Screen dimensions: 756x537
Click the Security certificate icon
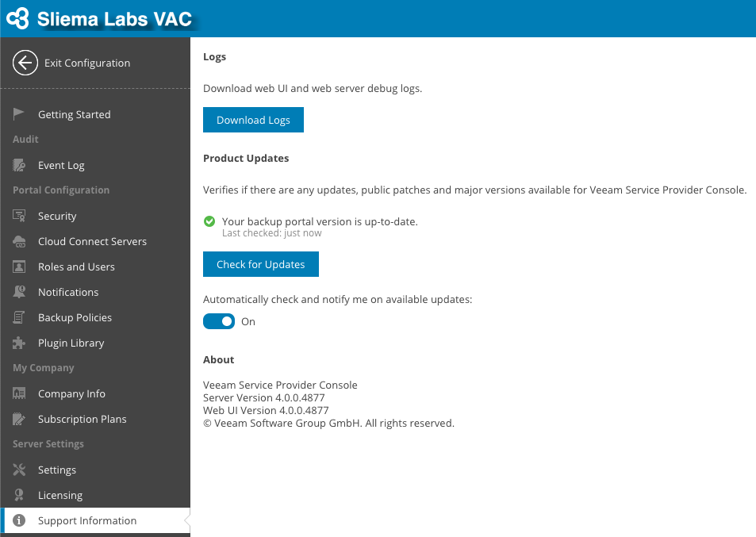tap(19, 216)
